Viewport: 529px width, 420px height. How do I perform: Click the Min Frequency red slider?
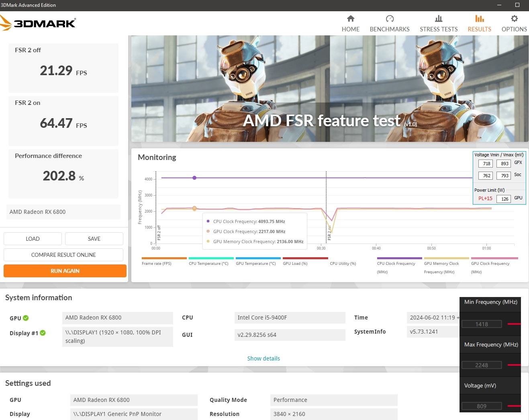pos(514,324)
